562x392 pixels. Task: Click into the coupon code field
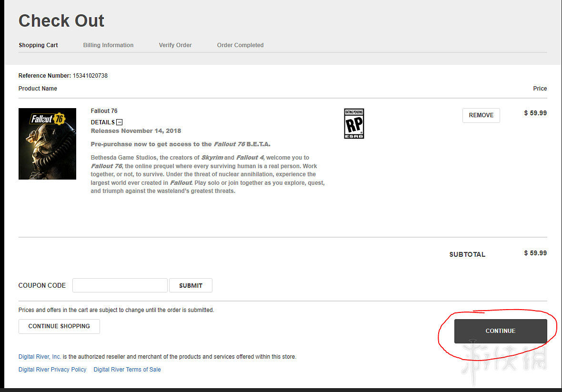120,285
